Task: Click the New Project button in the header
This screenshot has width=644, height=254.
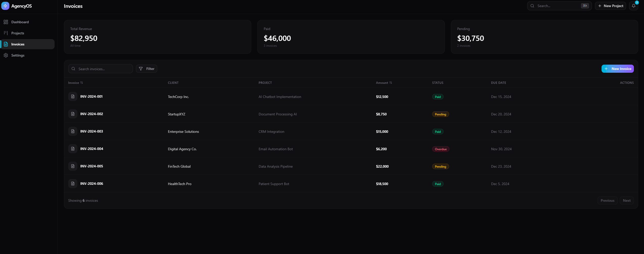Action: 610,6
